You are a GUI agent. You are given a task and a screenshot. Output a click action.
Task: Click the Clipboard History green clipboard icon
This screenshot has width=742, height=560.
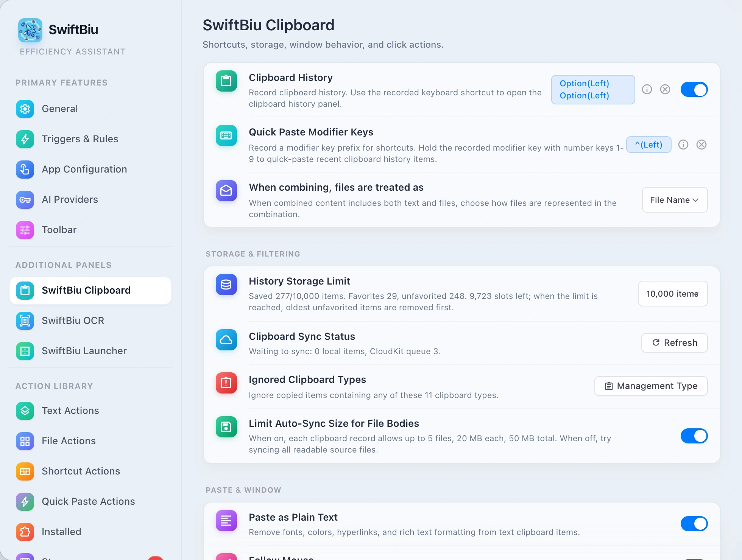[226, 81]
